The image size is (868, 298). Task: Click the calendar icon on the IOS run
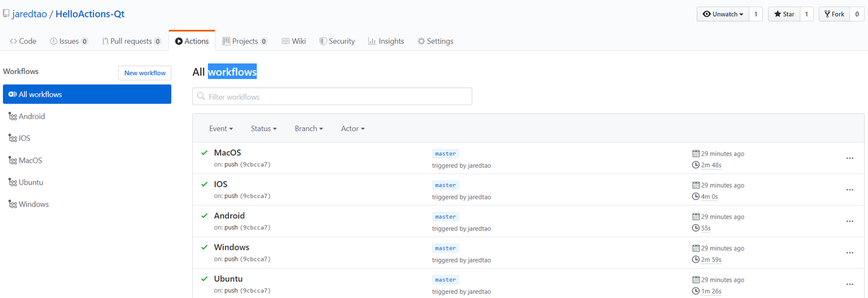[x=696, y=185]
